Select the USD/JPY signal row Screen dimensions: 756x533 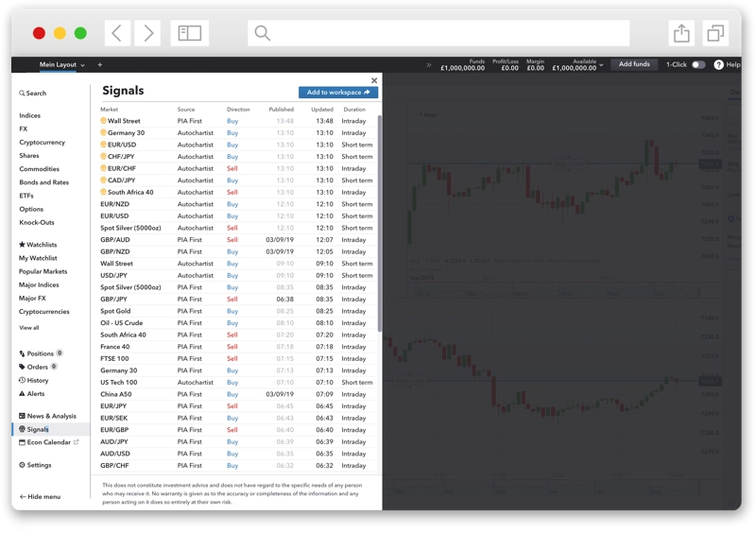click(x=236, y=275)
